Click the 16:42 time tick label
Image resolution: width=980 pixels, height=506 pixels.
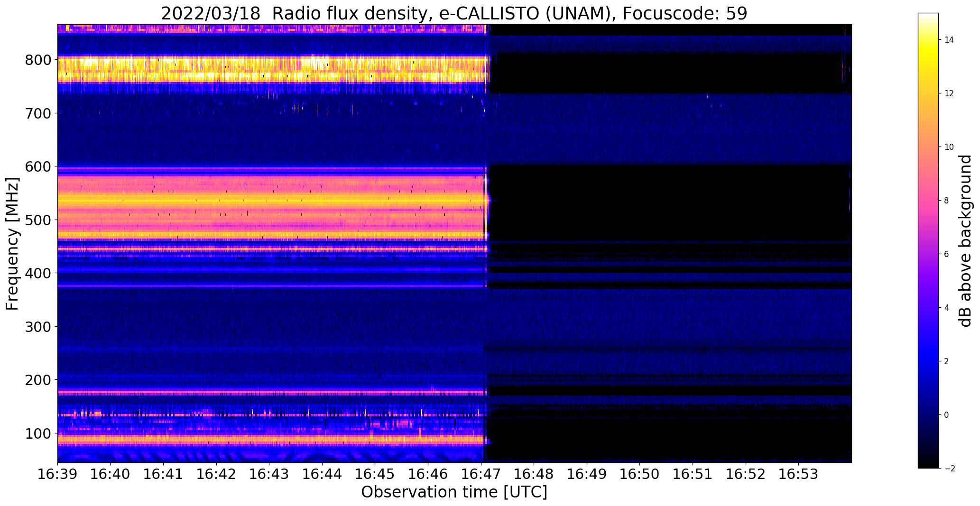216,475
